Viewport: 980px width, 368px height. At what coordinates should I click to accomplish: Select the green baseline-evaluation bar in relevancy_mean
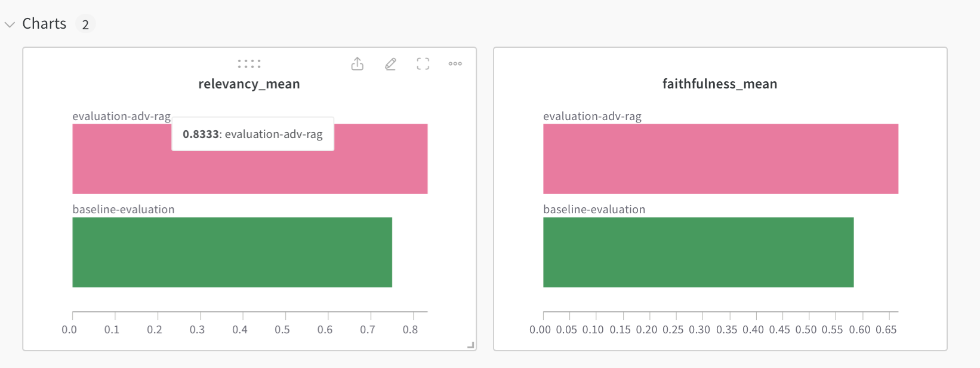coord(232,252)
